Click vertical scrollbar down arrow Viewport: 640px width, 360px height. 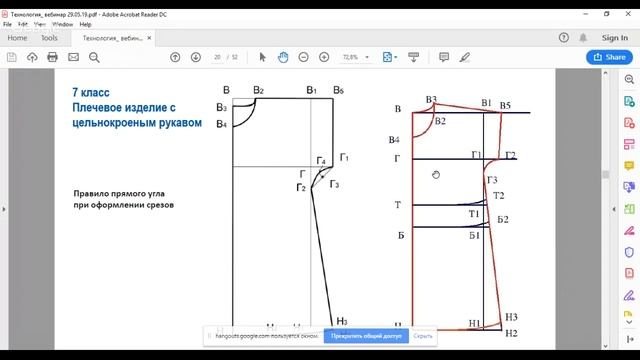click(x=605, y=346)
